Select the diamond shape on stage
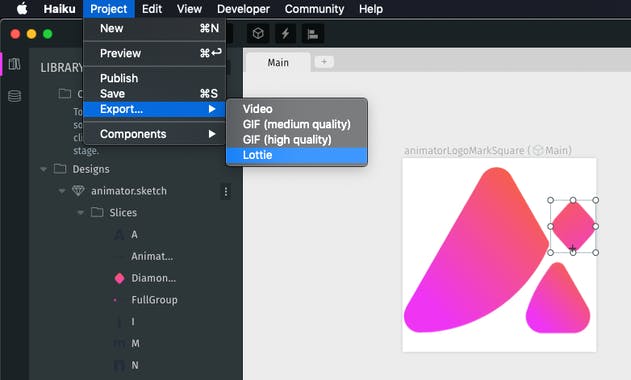 click(573, 226)
